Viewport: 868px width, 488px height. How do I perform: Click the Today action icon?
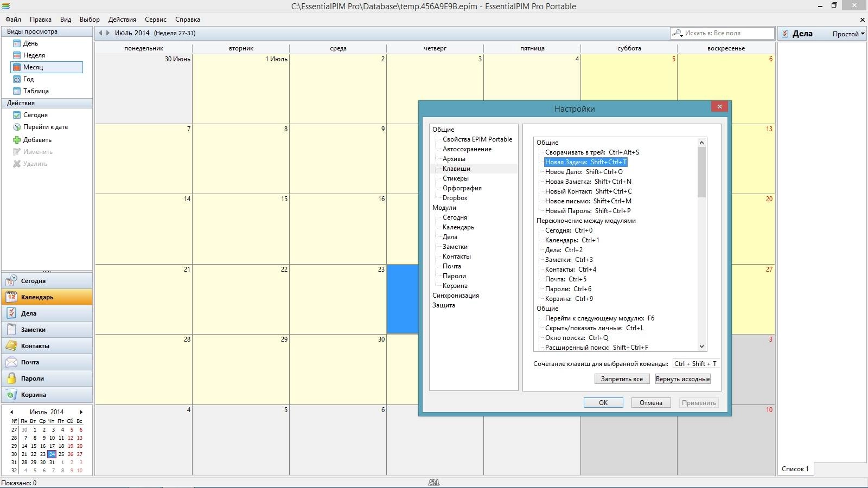[17, 115]
